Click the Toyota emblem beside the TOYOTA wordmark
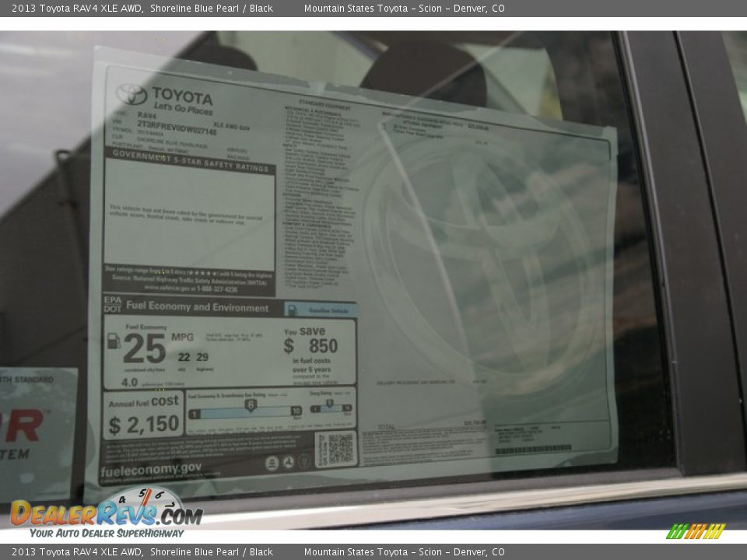 pyautogui.click(x=132, y=94)
